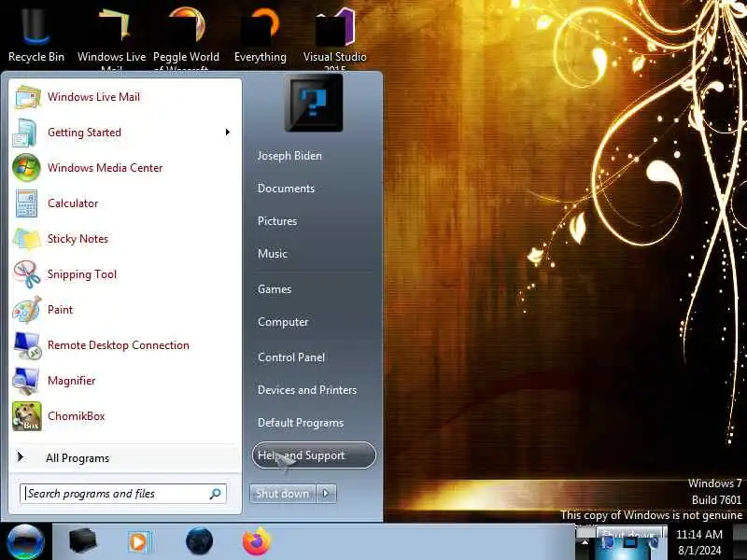This screenshot has width=747, height=560.
Task: Launch Magnifier from the Start menu
Action: (x=125, y=381)
